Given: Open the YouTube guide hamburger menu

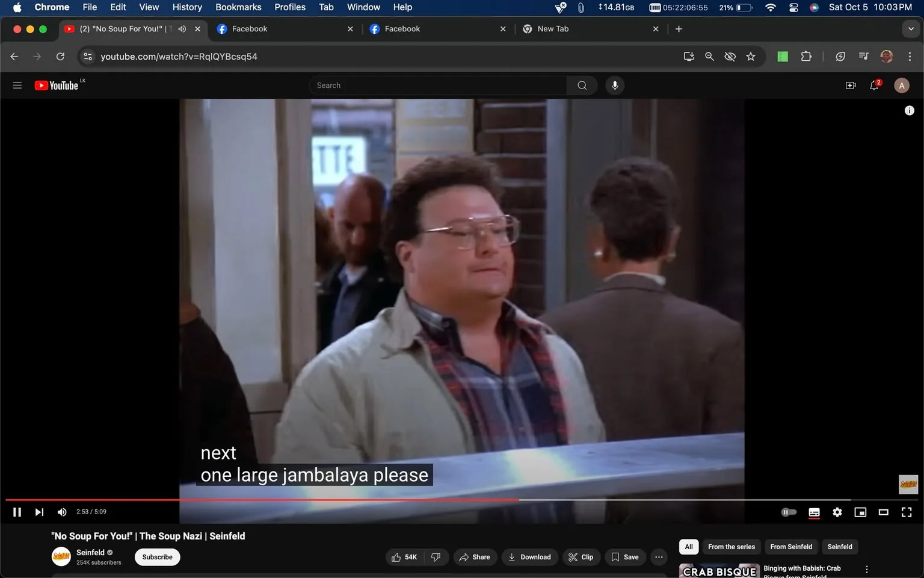Looking at the screenshot, I should tap(17, 85).
